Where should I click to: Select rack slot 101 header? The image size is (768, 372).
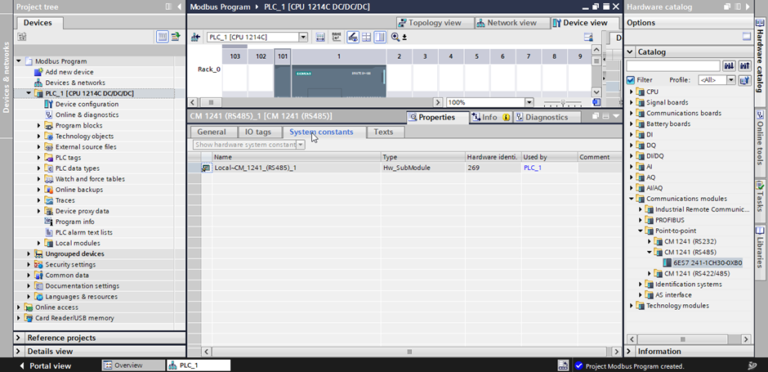tap(283, 57)
